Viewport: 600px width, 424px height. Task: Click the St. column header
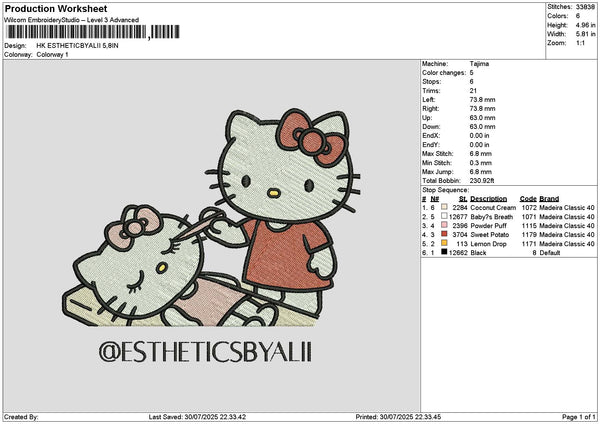(463, 199)
